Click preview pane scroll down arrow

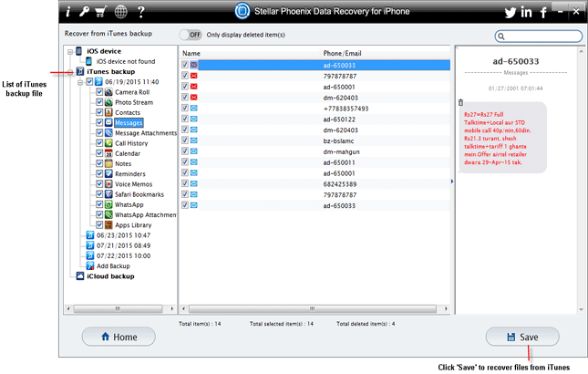point(582,310)
